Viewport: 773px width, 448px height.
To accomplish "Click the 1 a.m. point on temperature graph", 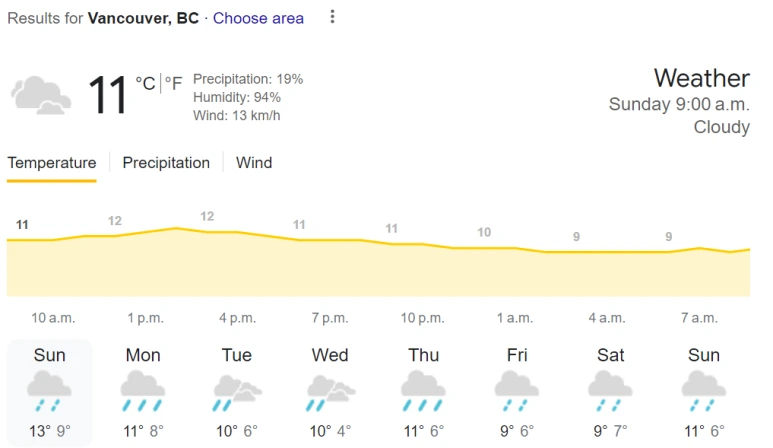I will point(515,248).
